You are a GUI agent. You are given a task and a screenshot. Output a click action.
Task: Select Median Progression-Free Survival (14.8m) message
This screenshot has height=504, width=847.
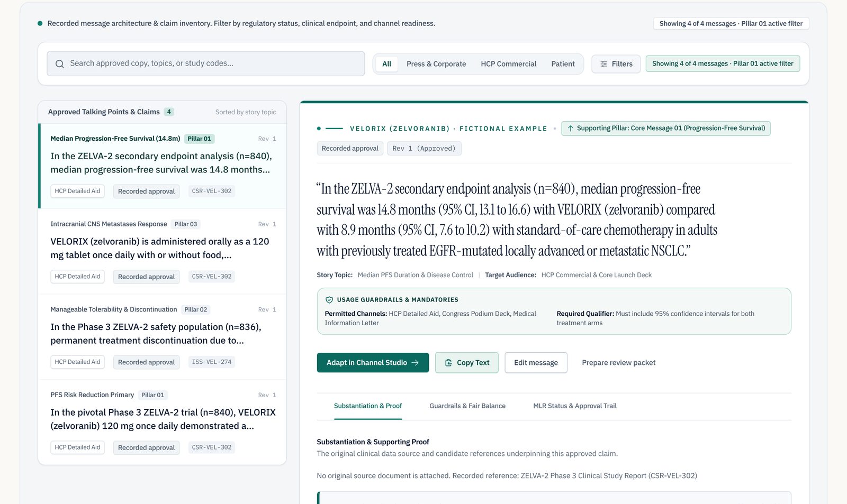tap(163, 166)
